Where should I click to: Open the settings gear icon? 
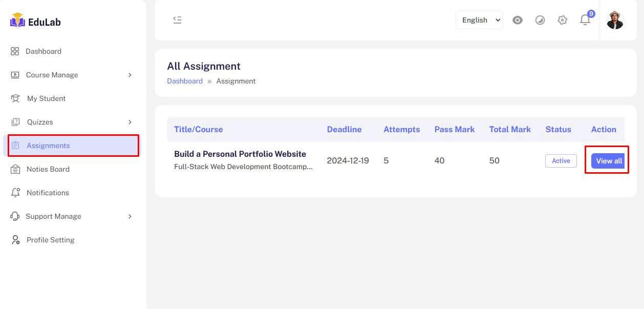[x=562, y=20]
